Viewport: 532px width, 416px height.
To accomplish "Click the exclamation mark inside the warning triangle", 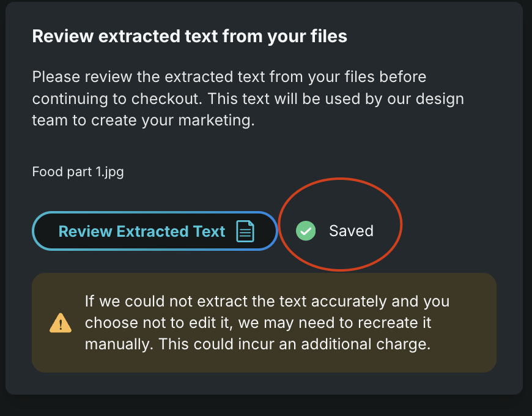I will [60, 324].
